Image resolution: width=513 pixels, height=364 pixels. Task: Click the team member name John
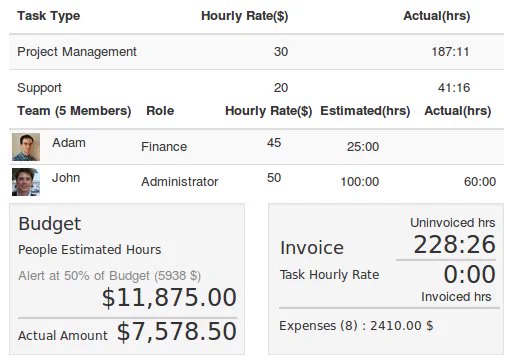point(66,178)
